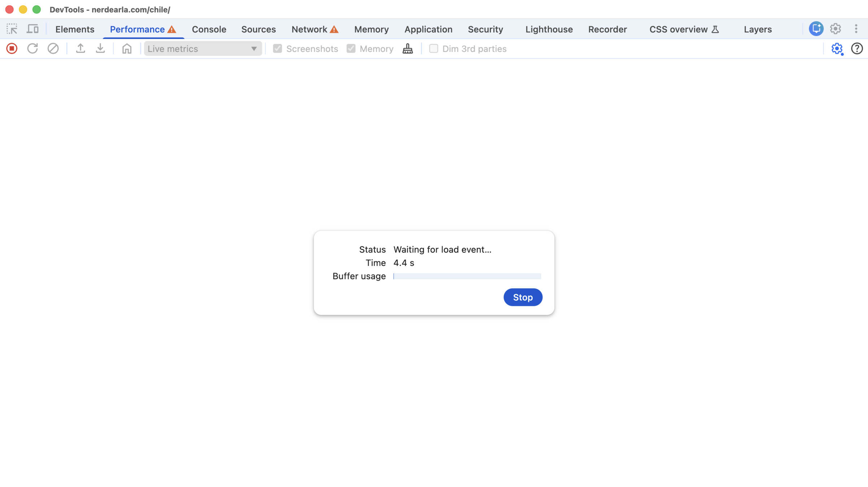The height and width of the screenshot is (487, 868).
Task: Click the upload profile arrow icon
Action: pyautogui.click(x=80, y=49)
